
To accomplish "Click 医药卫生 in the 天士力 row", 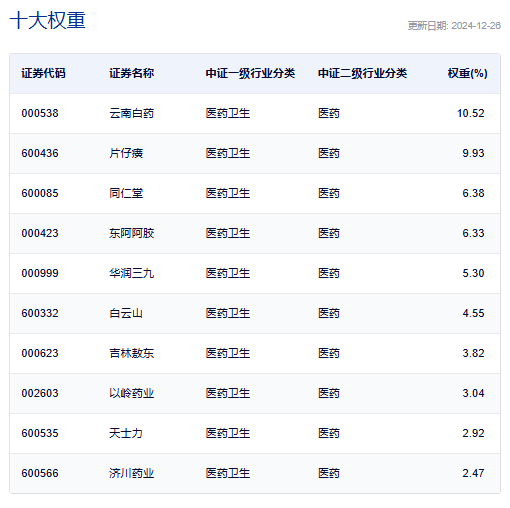I will (x=228, y=433).
